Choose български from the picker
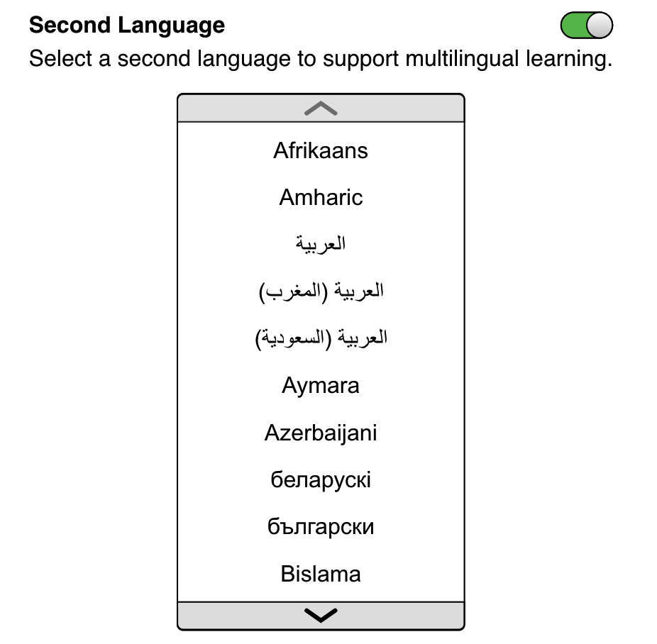 click(321, 526)
